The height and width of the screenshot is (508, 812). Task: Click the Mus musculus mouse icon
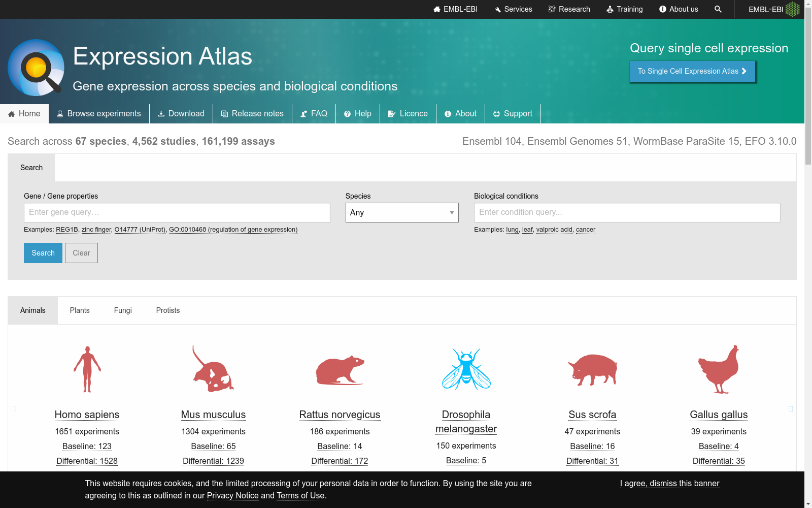[x=213, y=368]
